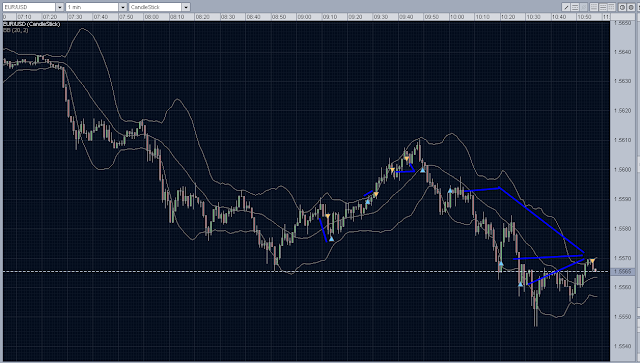Click the greyed-out cross tool icon
This screenshot has width=640, height=363.
pos(584,7)
